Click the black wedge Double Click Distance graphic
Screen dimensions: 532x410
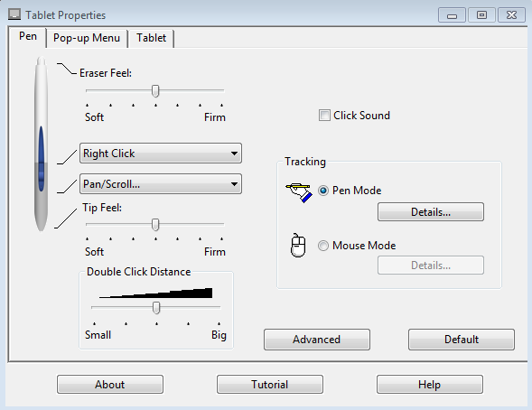tap(155, 293)
